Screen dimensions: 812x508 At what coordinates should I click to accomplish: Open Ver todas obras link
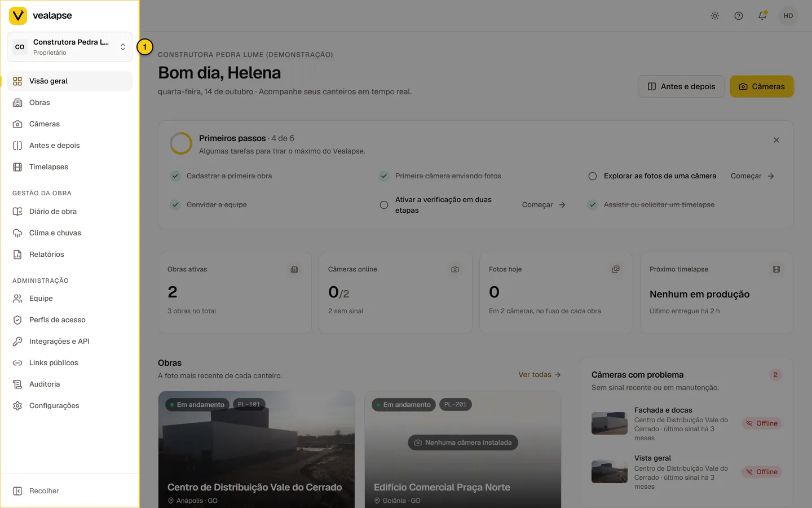pyautogui.click(x=540, y=375)
